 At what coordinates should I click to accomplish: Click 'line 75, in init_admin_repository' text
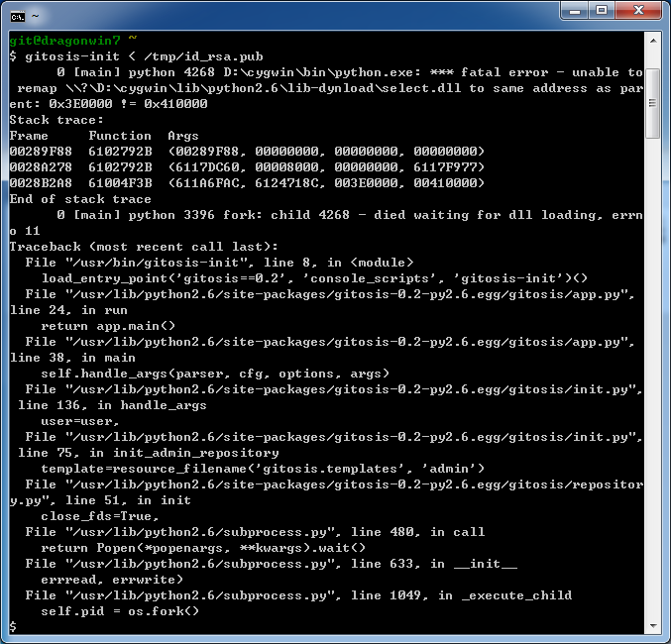148,453
